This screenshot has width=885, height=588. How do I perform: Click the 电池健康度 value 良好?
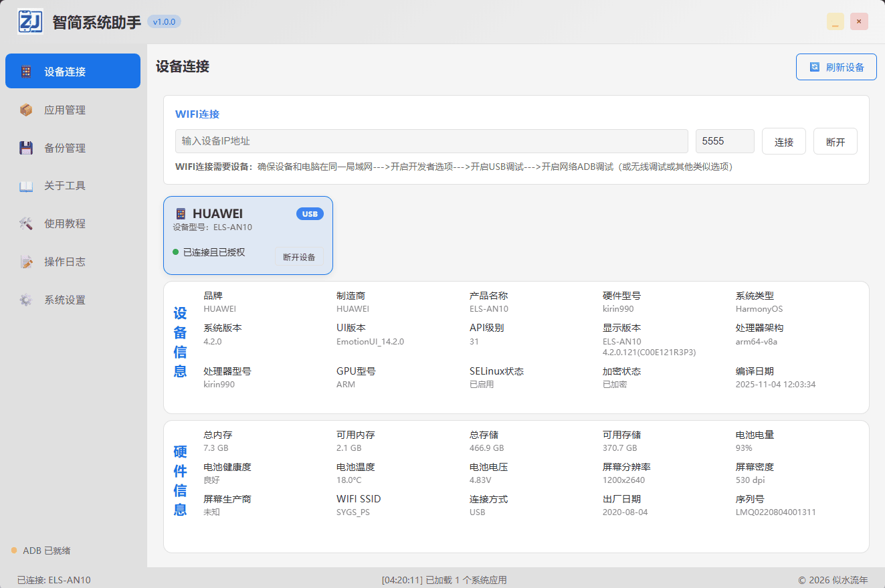pyautogui.click(x=211, y=480)
